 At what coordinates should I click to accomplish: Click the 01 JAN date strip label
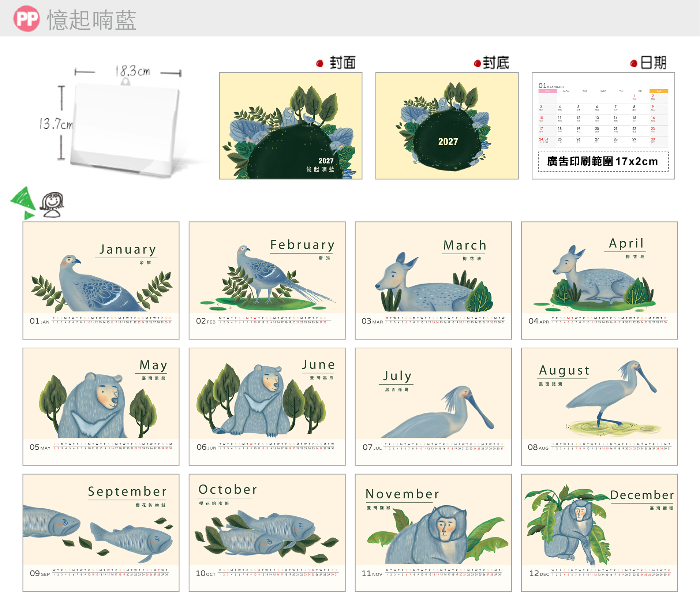[40, 321]
